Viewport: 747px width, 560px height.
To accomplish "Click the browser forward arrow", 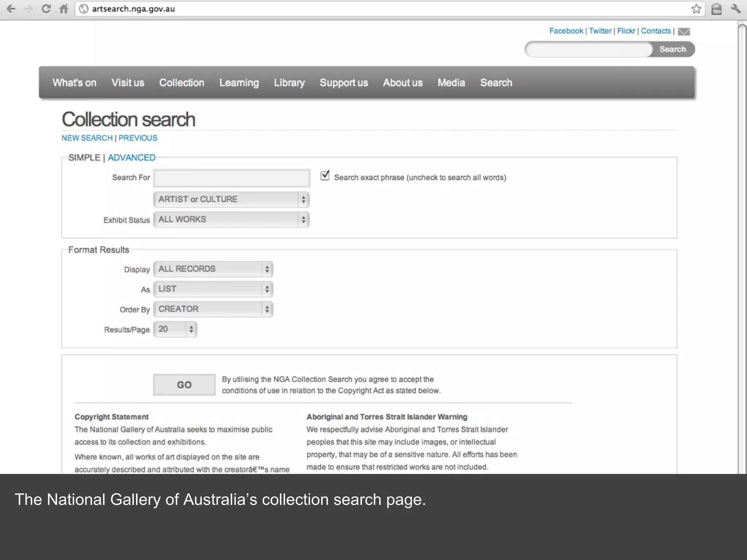I will [28, 9].
